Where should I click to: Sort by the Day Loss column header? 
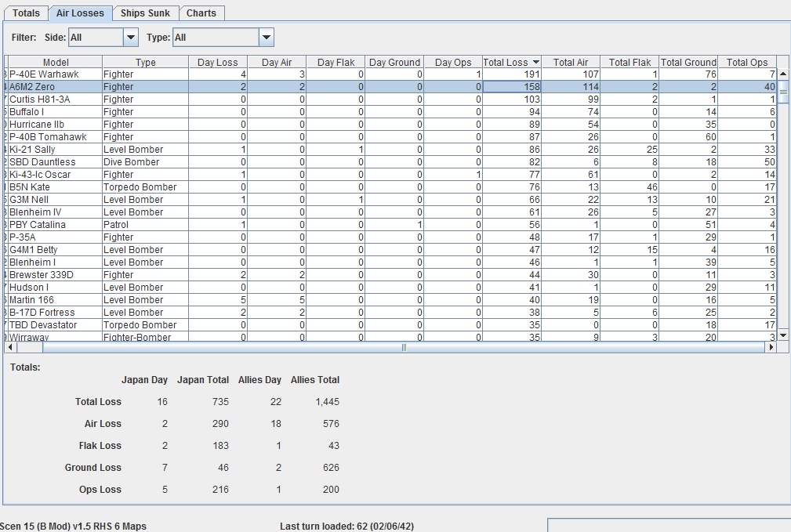pos(217,62)
